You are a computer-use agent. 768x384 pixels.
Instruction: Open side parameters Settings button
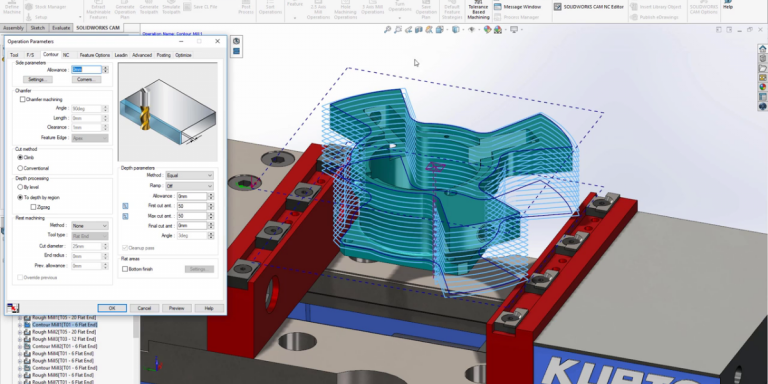pyautogui.click(x=38, y=79)
